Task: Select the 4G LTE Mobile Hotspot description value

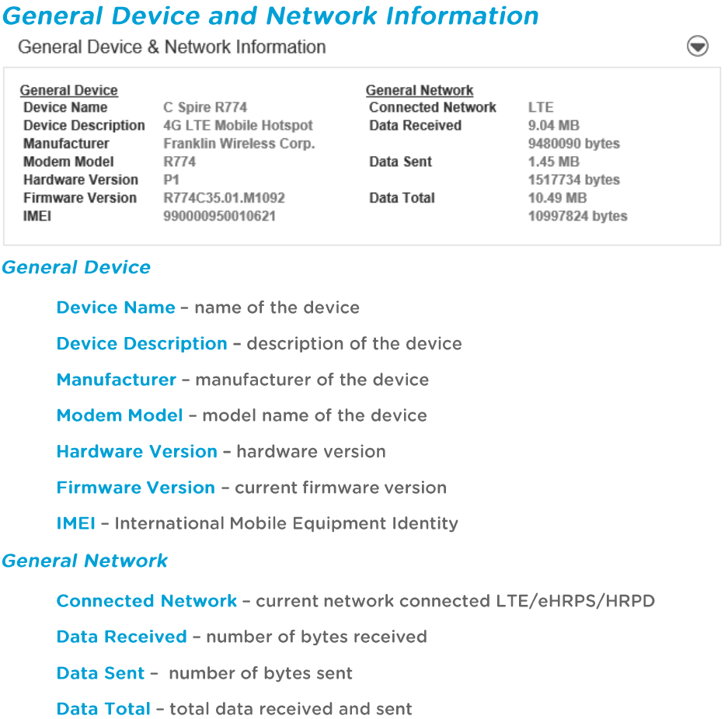Action: click(238, 126)
